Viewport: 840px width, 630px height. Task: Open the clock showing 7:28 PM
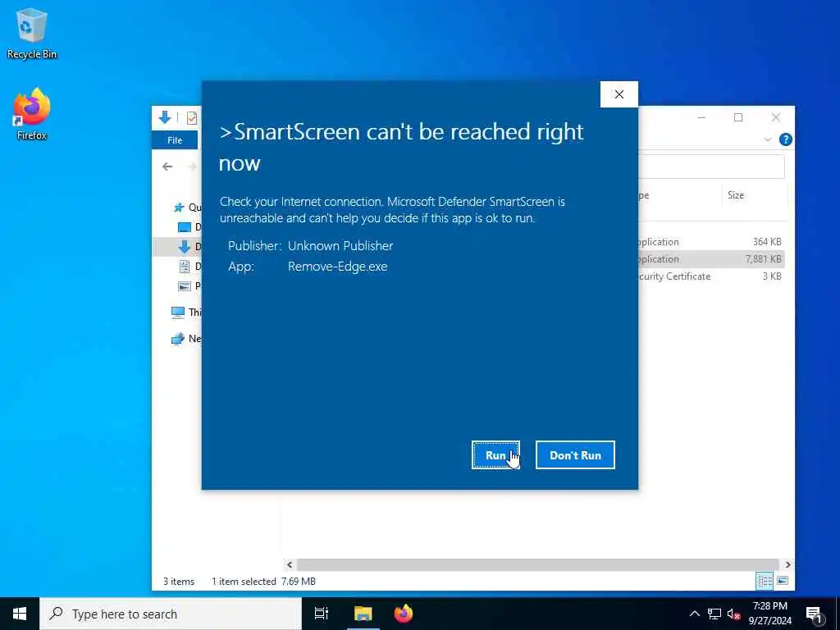pos(769,614)
